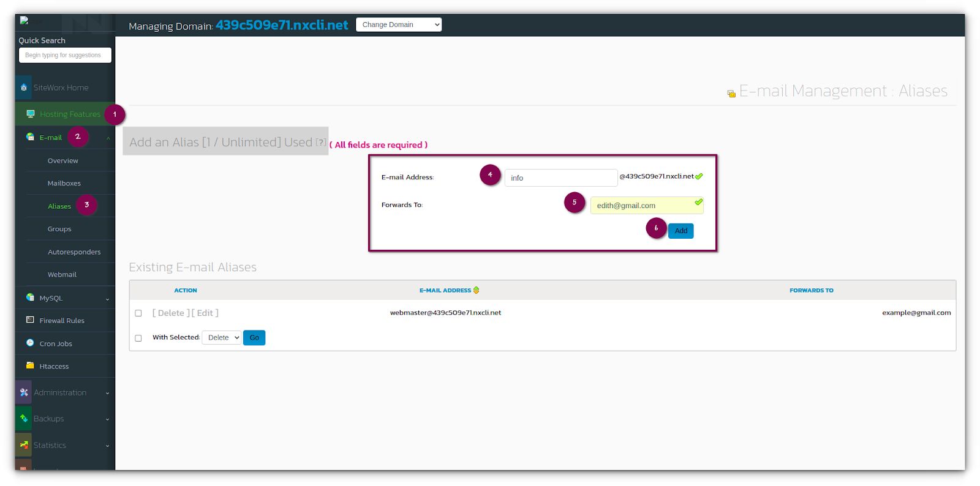Focus the Quick Search input box
This screenshot has height=486, width=980.
(65, 55)
